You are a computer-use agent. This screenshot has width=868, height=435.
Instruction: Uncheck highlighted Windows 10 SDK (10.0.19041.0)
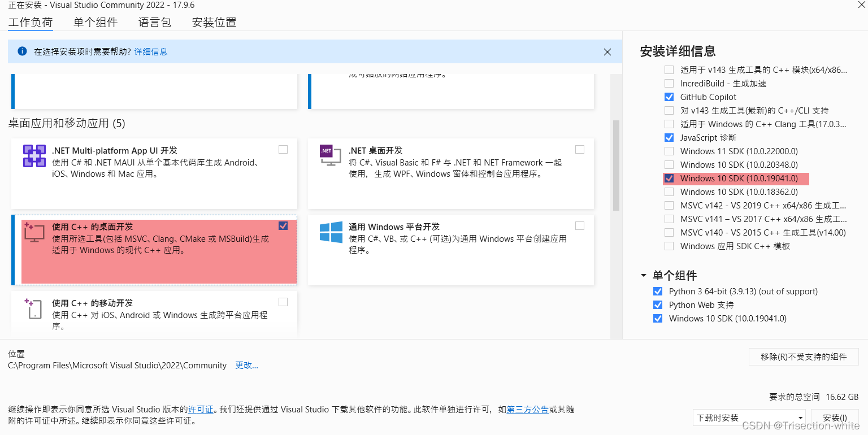(x=669, y=179)
